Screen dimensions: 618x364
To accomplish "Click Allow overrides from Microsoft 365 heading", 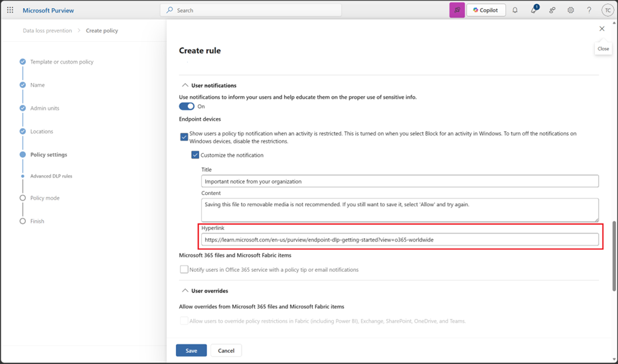I will (262, 306).
